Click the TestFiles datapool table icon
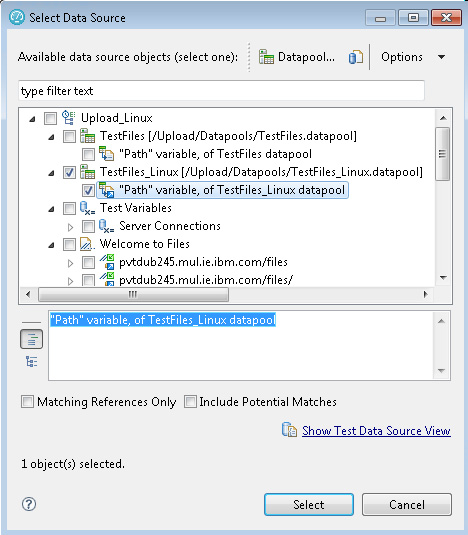 [87, 136]
